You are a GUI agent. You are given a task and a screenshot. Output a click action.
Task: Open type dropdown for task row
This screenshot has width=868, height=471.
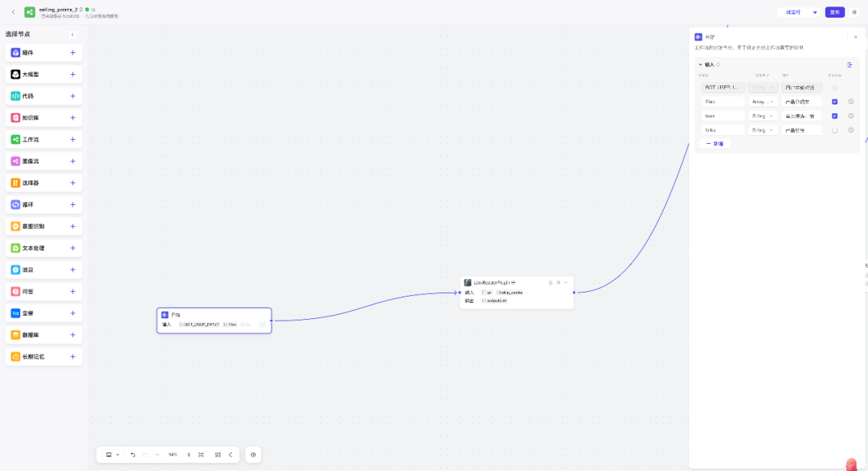(x=763, y=117)
